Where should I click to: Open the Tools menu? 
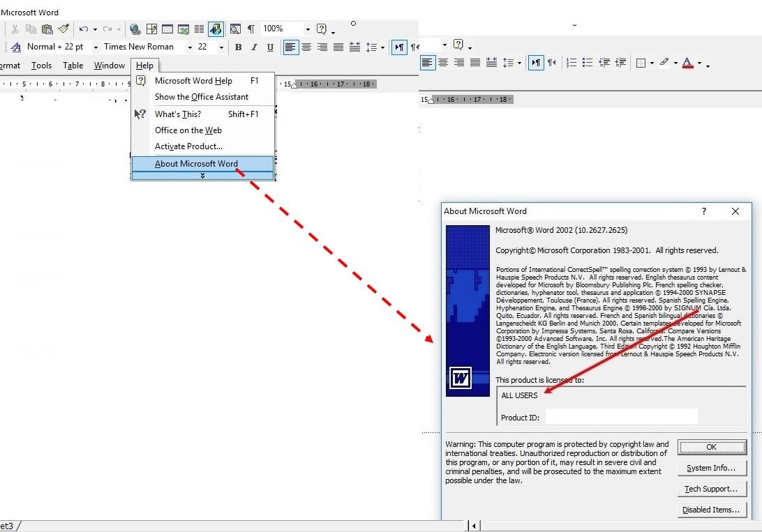point(41,66)
